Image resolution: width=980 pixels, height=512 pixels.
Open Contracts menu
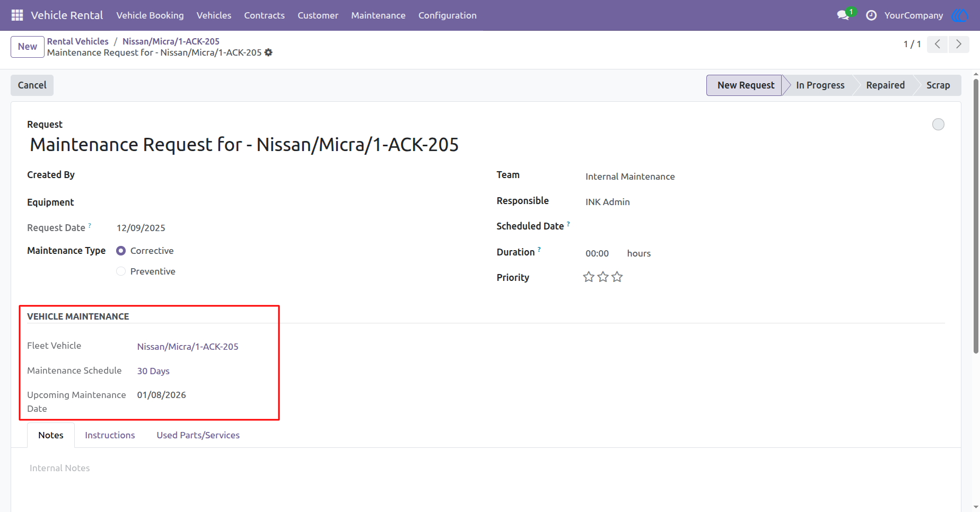coord(264,15)
